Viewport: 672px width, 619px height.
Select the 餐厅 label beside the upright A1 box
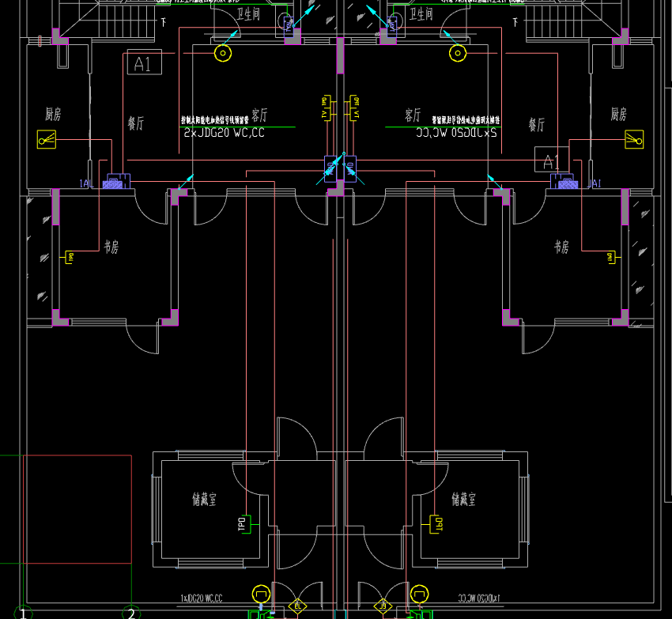pos(136,123)
